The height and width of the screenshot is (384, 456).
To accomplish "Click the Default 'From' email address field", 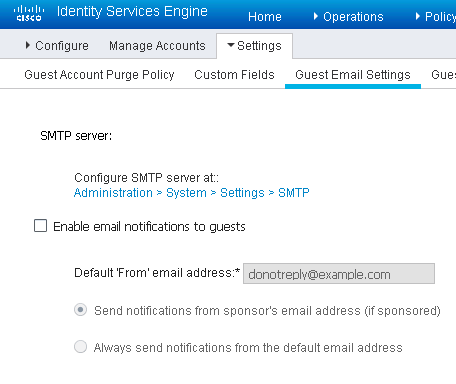I will (339, 274).
